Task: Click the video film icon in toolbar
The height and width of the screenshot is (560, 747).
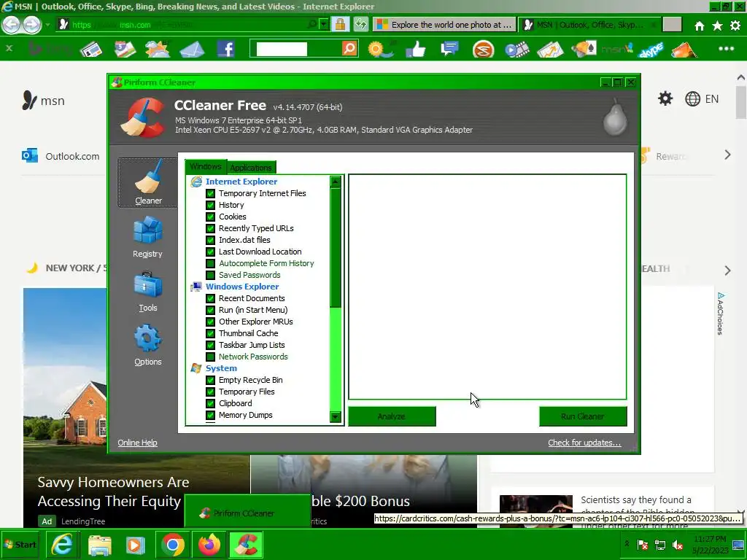Action: click(517, 50)
